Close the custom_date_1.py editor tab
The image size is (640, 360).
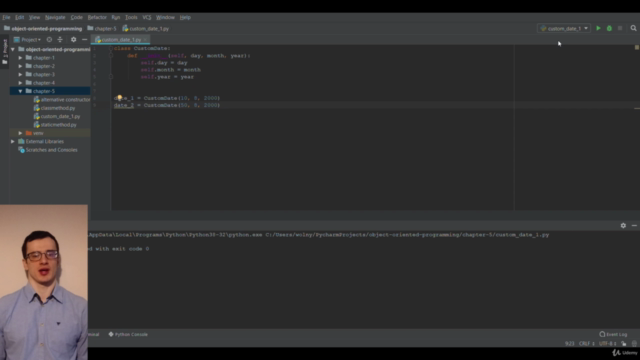tap(145, 40)
